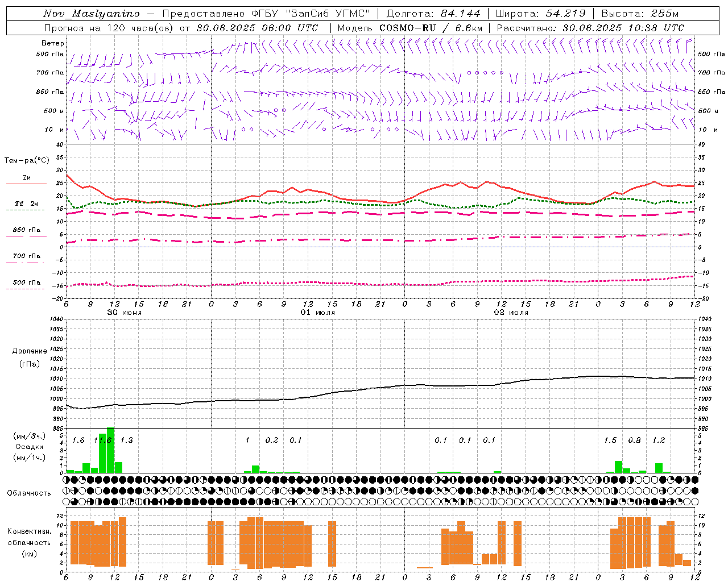This screenshot has height=582, width=728.
Task: Click the Конвективн. label text
Action: point(30,531)
